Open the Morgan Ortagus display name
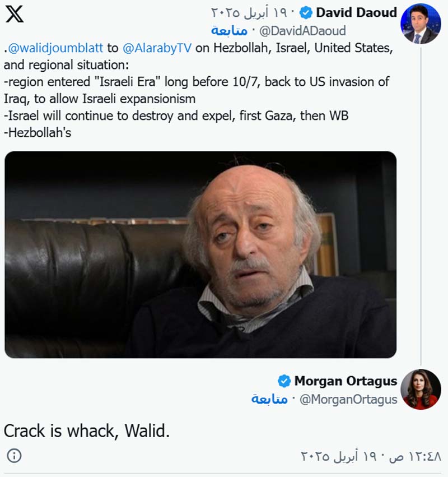The height and width of the screenshot is (477, 448). point(346,381)
